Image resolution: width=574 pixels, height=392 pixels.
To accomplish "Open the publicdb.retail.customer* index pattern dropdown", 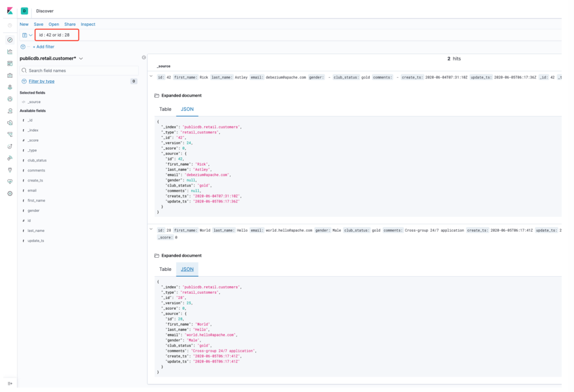I will [x=52, y=58].
